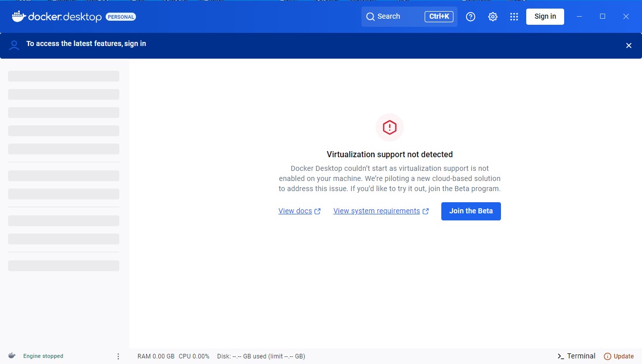Click the Terminal prompt icon
The height and width of the screenshot is (364, 642).
pyautogui.click(x=561, y=356)
